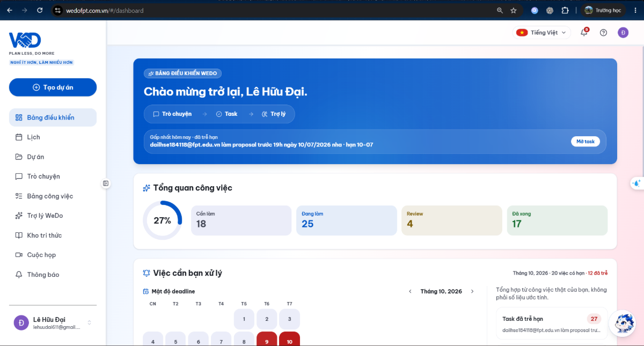Open the Lịch calendar page from the sidebar
This screenshot has height=346, width=644.
[53, 137]
